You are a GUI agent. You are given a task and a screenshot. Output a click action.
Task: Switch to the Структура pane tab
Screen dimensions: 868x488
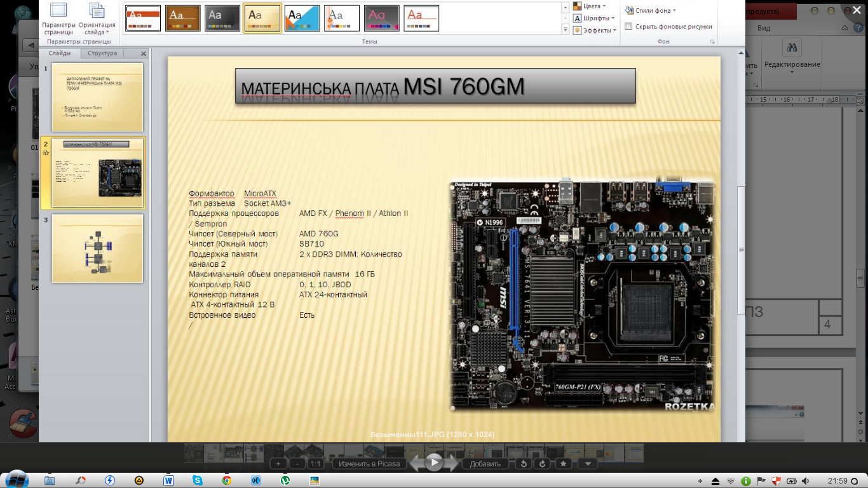[x=102, y=53]
